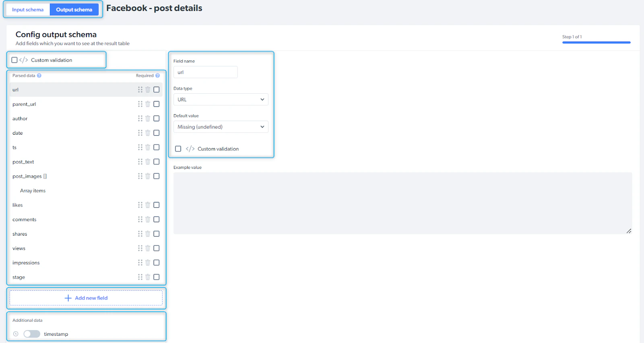Delete the date field
This screenshot has width=644, height=343.
pyautogui.click(x=148, y=133)
